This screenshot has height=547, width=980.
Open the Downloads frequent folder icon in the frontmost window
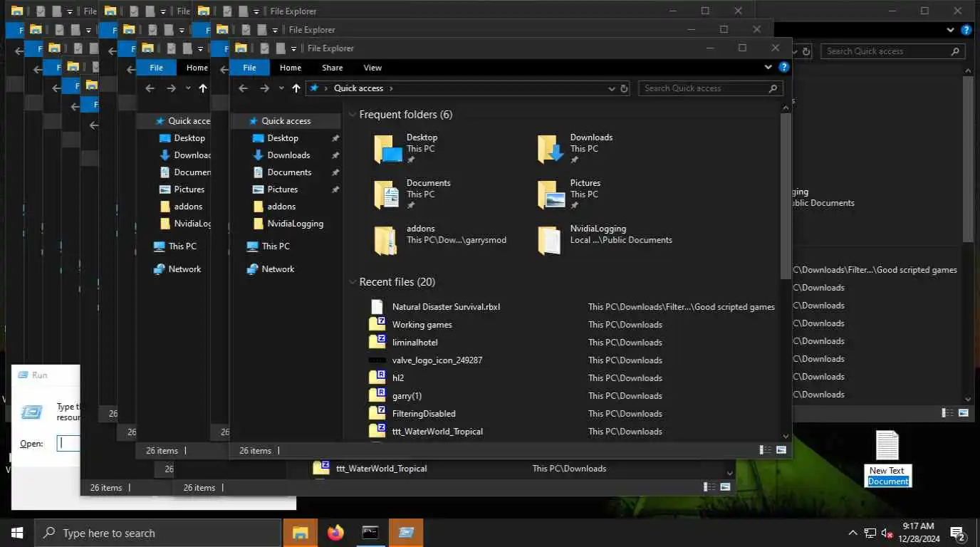click(x=552, y=149)
